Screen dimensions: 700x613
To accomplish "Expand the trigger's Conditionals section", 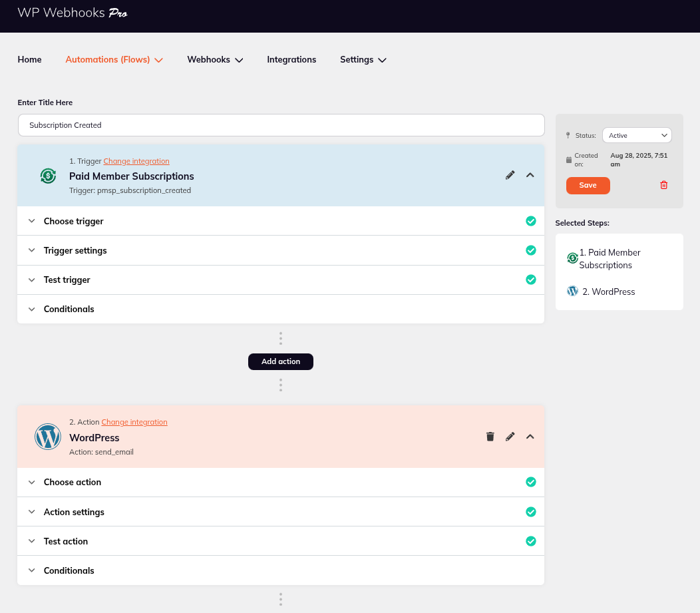I will [x=280, y=309].
